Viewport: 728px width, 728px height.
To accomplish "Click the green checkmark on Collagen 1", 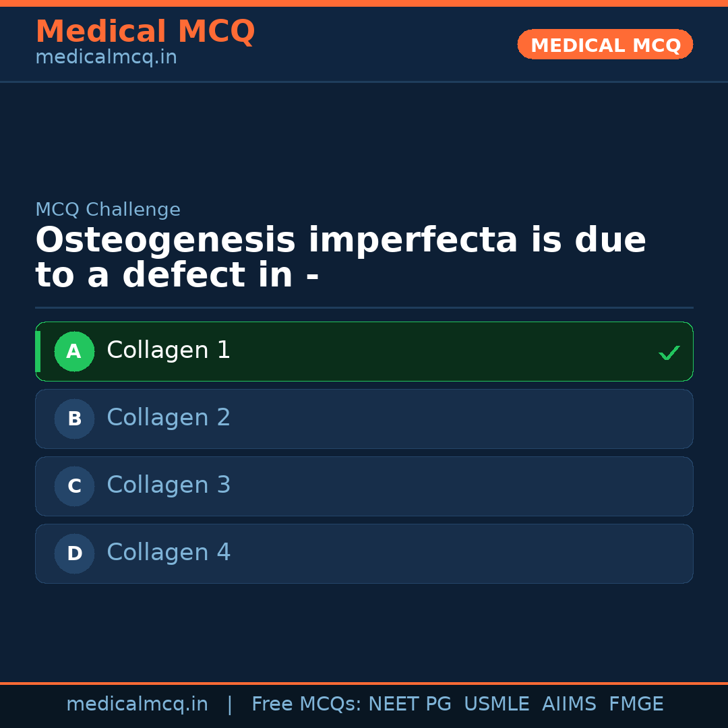I will pos(669,352).
